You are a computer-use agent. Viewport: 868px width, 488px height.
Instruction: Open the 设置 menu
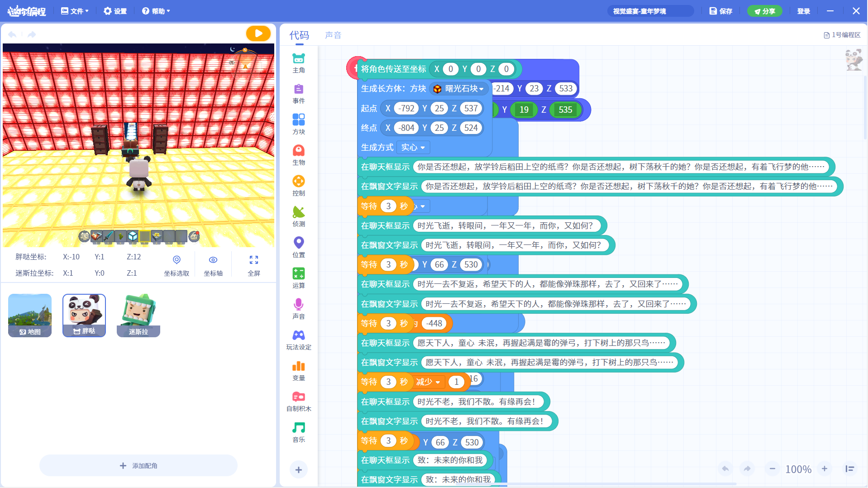coord(115,11)
